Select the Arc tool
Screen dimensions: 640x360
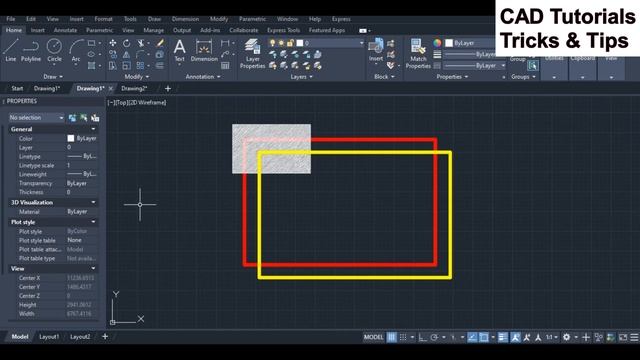(x=76, y=50)
